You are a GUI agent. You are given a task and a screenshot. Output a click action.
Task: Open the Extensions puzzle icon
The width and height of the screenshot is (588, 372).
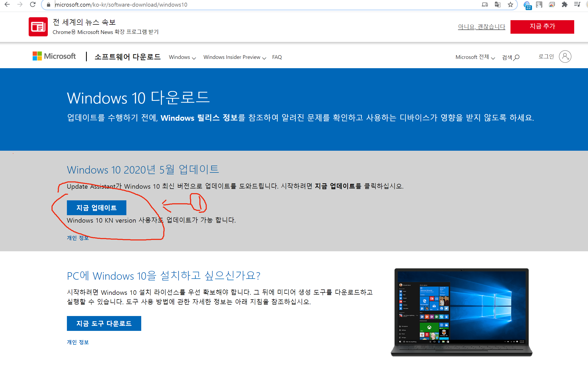point(564,5)
